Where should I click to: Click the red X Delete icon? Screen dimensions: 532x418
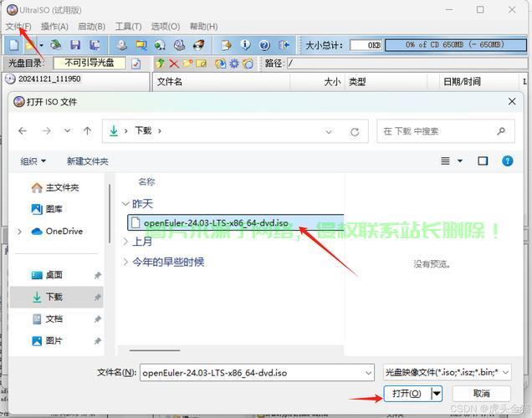click(174, 64)
